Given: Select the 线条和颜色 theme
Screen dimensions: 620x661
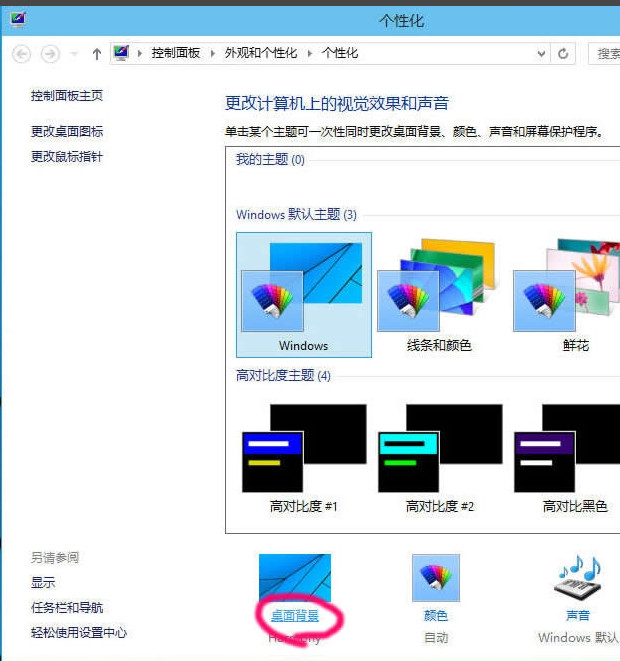Looking at the screenshot, I should 439,295.
